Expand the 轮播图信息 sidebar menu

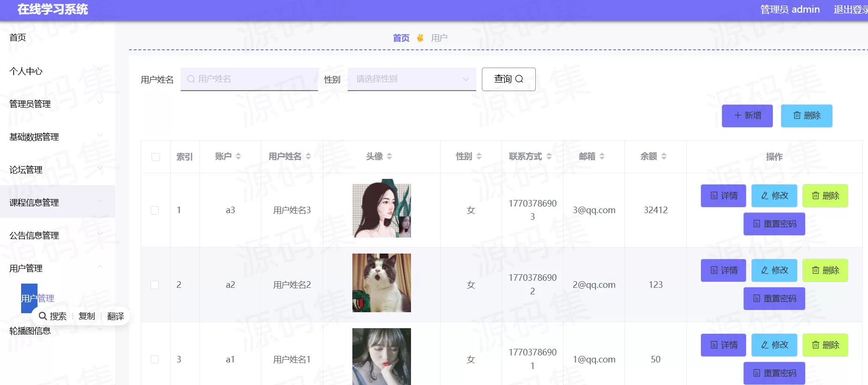pyautogui.click(x=57, y=331)
